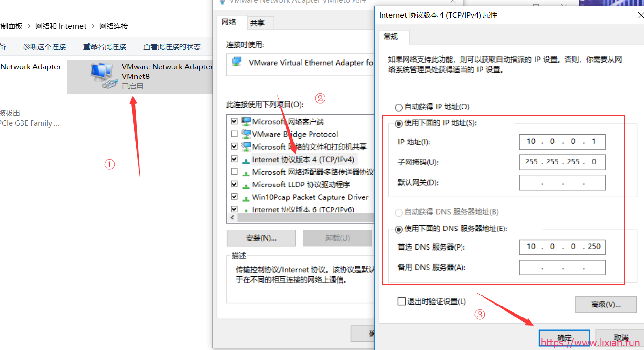
Task: Select 使用下面的 DNS 服务器地址 radio button
Action: pyautogui.click(x=398, y=229)
